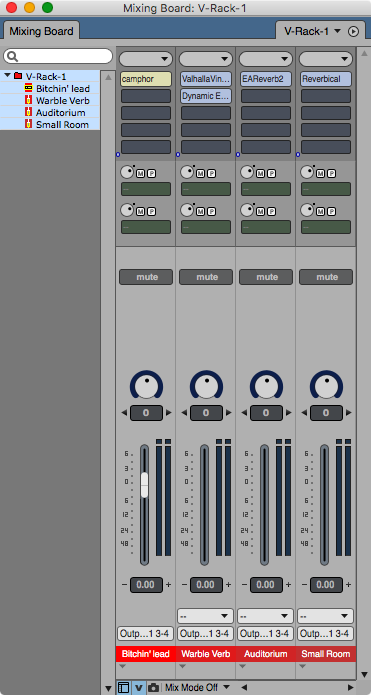Open top preset dropdown above camphor

coord(146,59)
